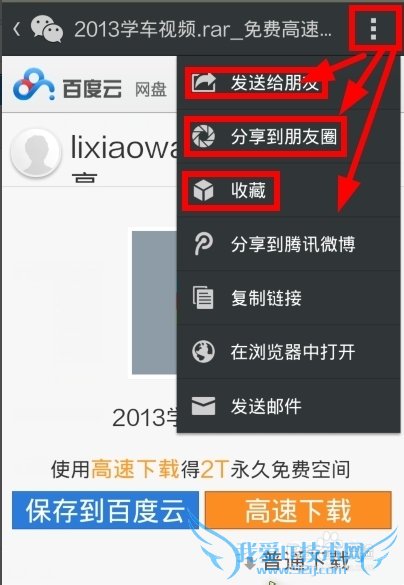
Task: Click the 百度云 logo
Action: (x=67, y=85)
